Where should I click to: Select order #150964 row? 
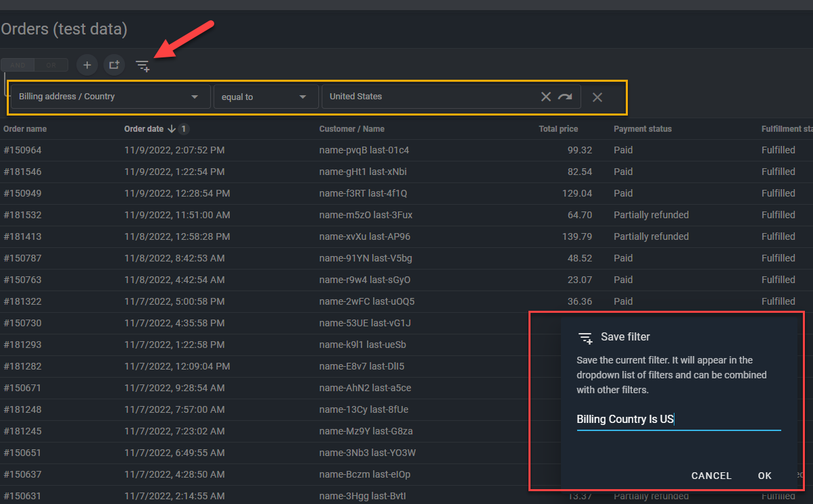[x=22, y=150]
